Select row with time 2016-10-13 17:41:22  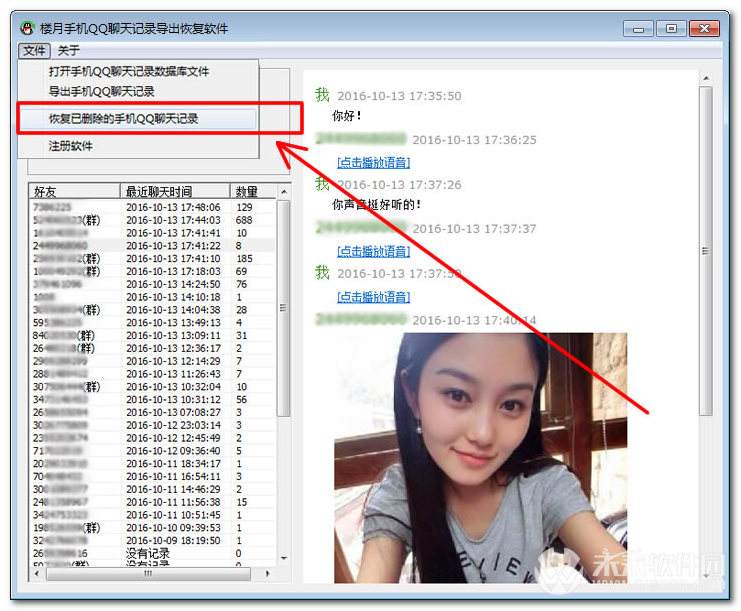click(x=152, y=245)
